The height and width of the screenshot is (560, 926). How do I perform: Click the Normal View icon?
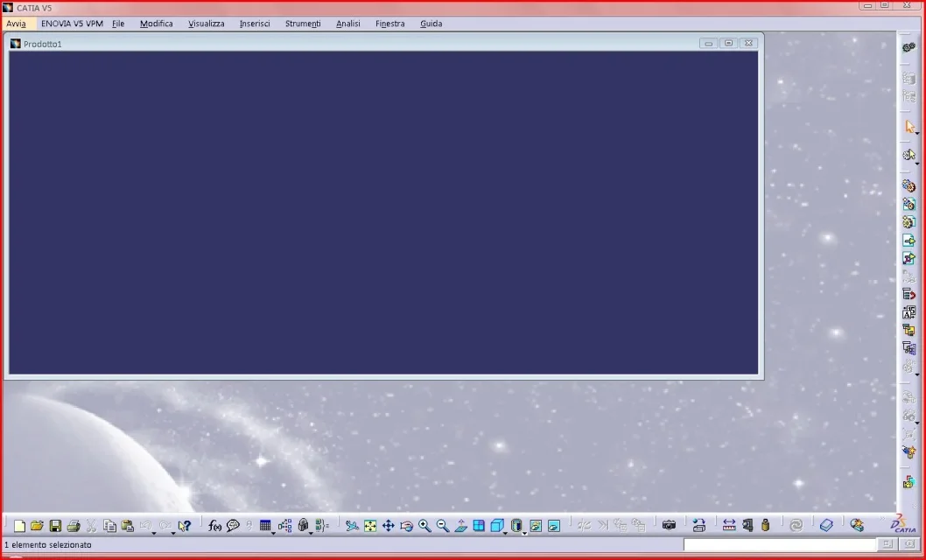pos(460,525)
